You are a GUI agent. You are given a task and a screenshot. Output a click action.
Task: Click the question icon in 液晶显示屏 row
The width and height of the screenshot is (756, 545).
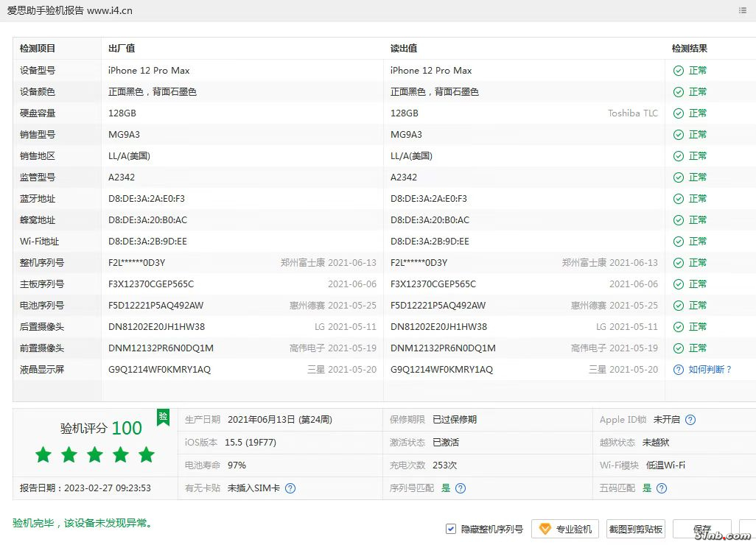pyautogui.click(x=679, y=370)
